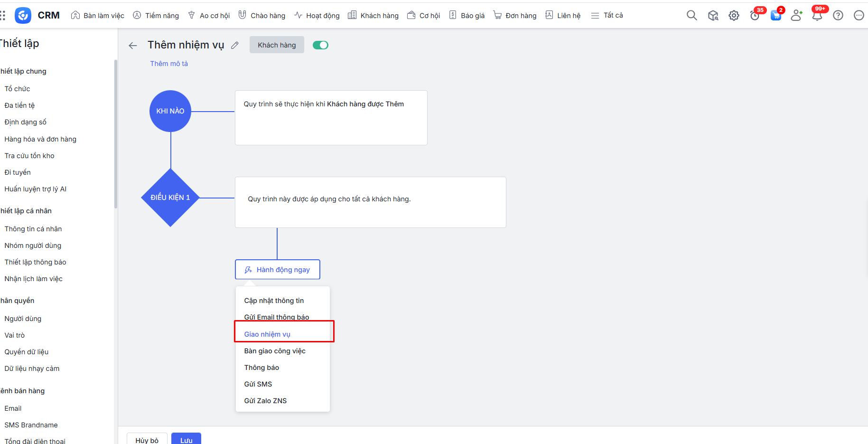Choose Gửi Zalo ZNS option
The height and width of the screenshot is (444, 868).
pyautogui.click(x=265, y=401)
